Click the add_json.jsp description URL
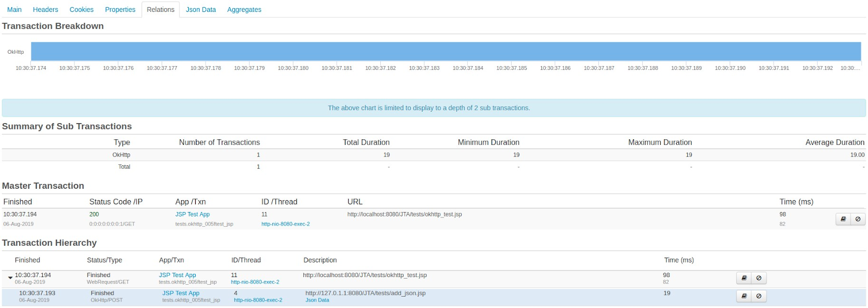The height and width of the screenshot is (308, 868). (x=366, y=293)
